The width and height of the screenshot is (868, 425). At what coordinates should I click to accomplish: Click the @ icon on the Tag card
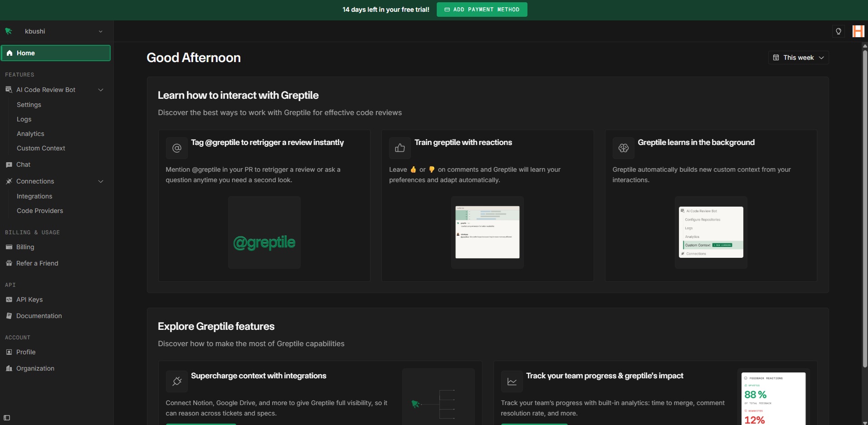tap(177, 148)
